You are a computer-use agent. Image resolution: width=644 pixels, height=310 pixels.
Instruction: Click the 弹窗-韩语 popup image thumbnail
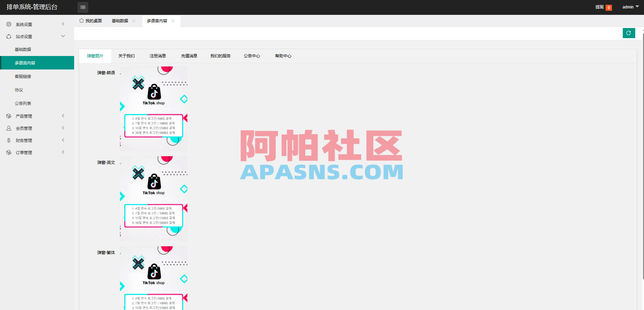click(x=153, y=108)
